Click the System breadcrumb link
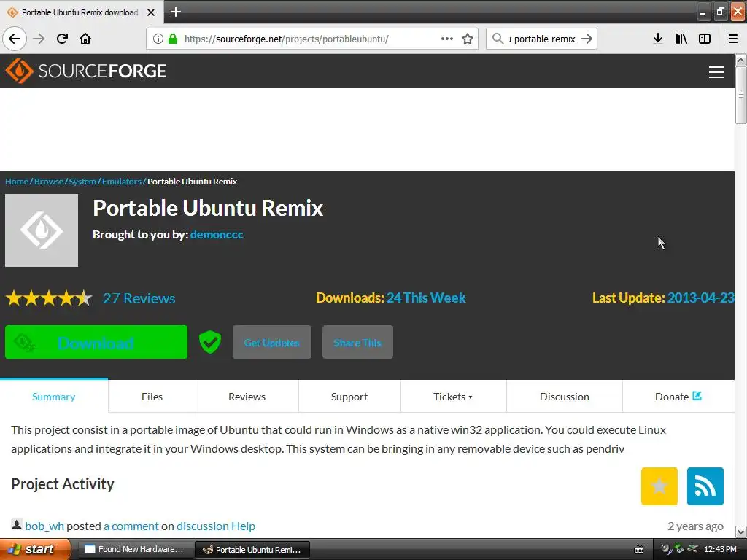The width and height of the screenshot is (747, 560). (x=82, y=182)
